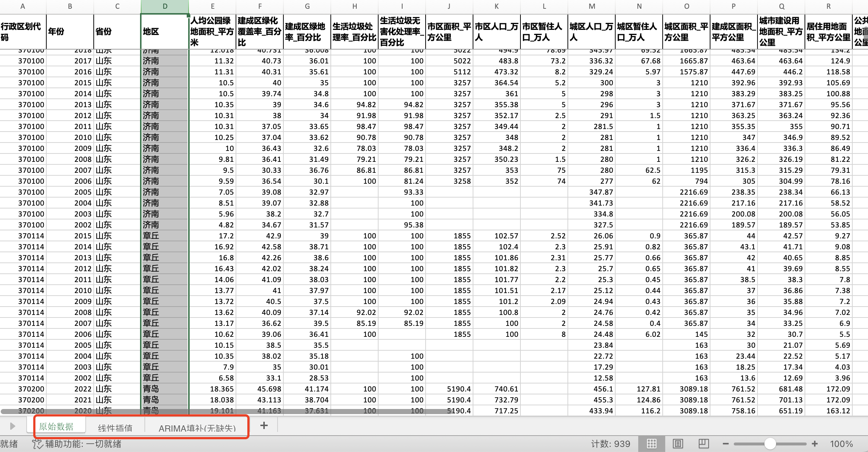Click the add new sheet plus icon

click(264, 425)
